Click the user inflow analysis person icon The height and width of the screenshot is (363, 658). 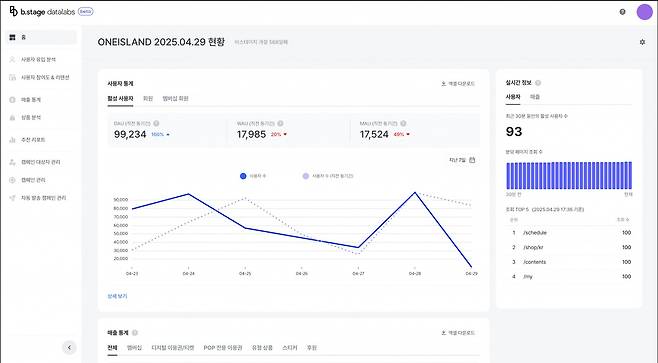pos(13,60)
